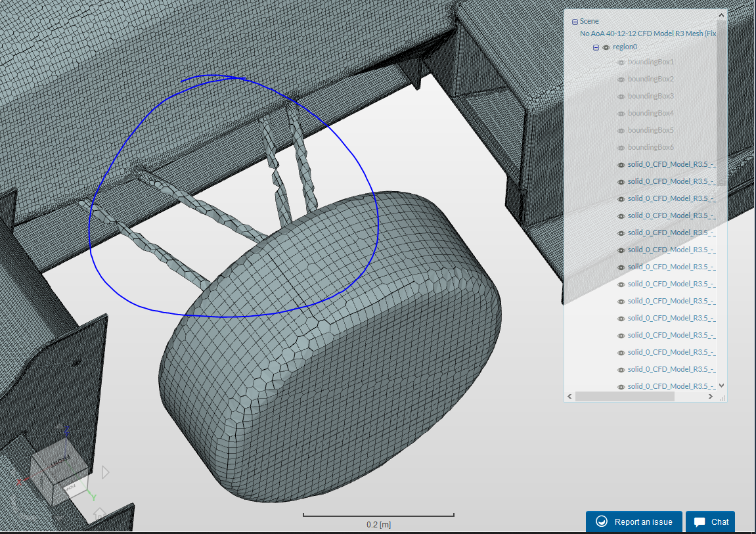The height and width of the screenshot is (534, 756).
Task: Show boundingBox1 using its eye icon
Action: [x=621, y=62]
